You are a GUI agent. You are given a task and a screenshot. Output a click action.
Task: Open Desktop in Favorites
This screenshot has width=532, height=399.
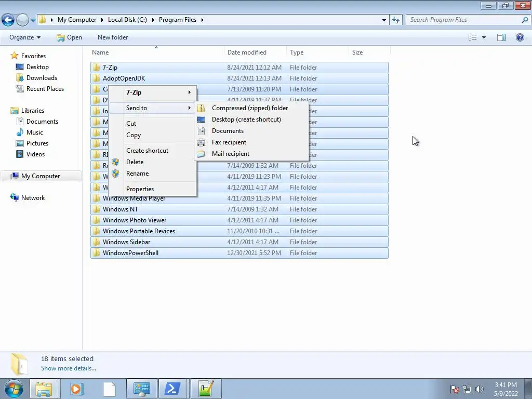click(x=37, y=67)
